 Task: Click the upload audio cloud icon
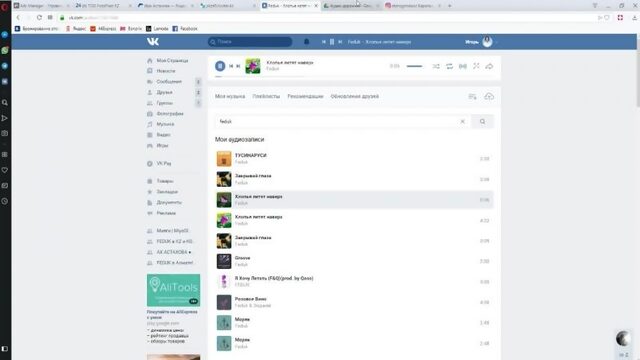click(489, 97)
